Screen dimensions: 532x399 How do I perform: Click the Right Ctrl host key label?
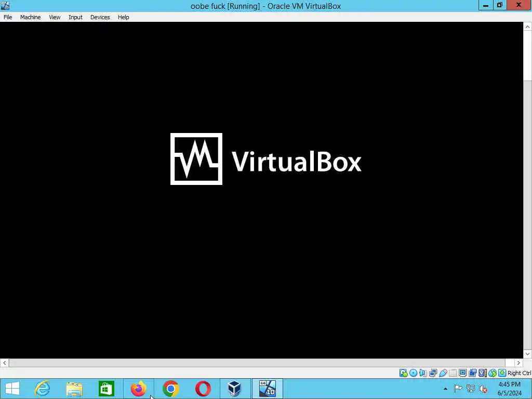pos(519,373)
